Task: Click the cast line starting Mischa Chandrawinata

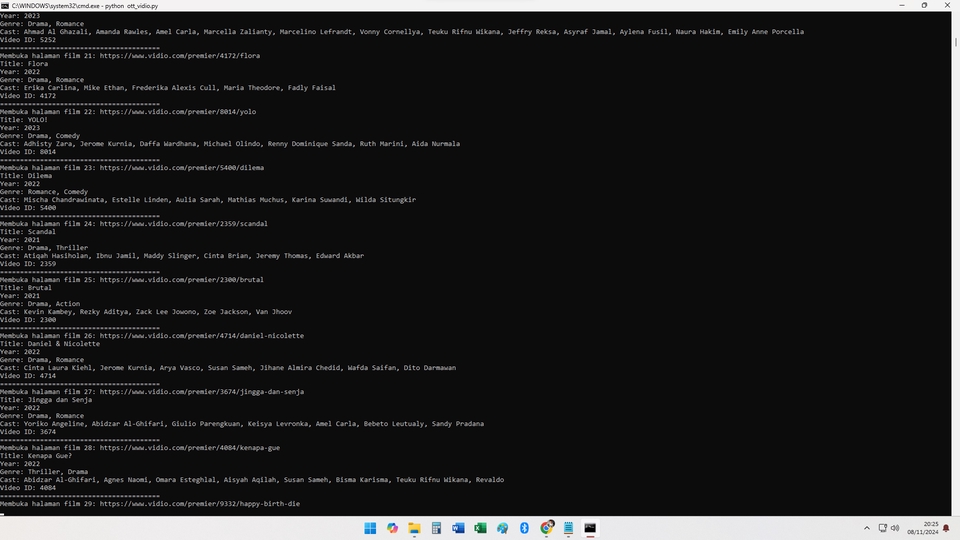Action: (208, 200)
